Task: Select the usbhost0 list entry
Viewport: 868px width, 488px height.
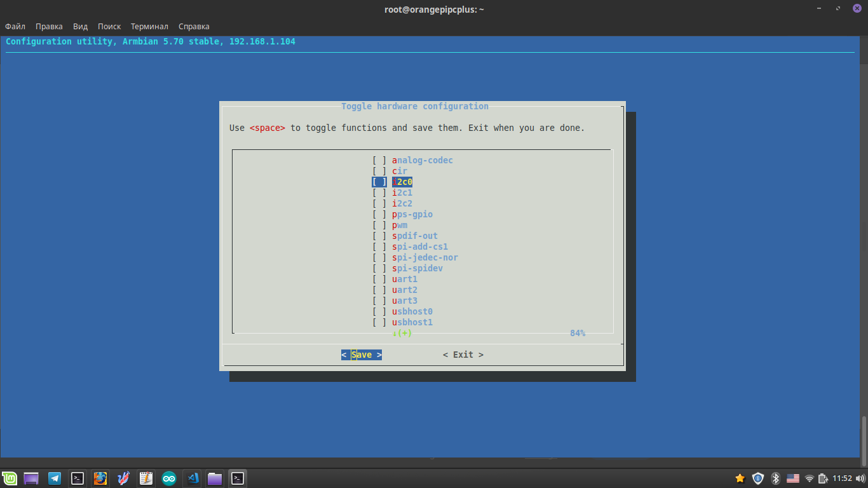Action: (x=412, y=311)
